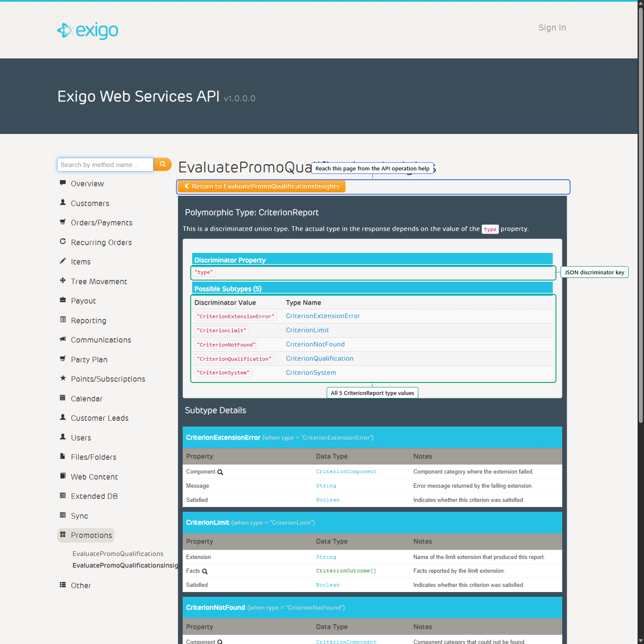
Task: Click the Promotions gift icon
Action: point(63,535)
